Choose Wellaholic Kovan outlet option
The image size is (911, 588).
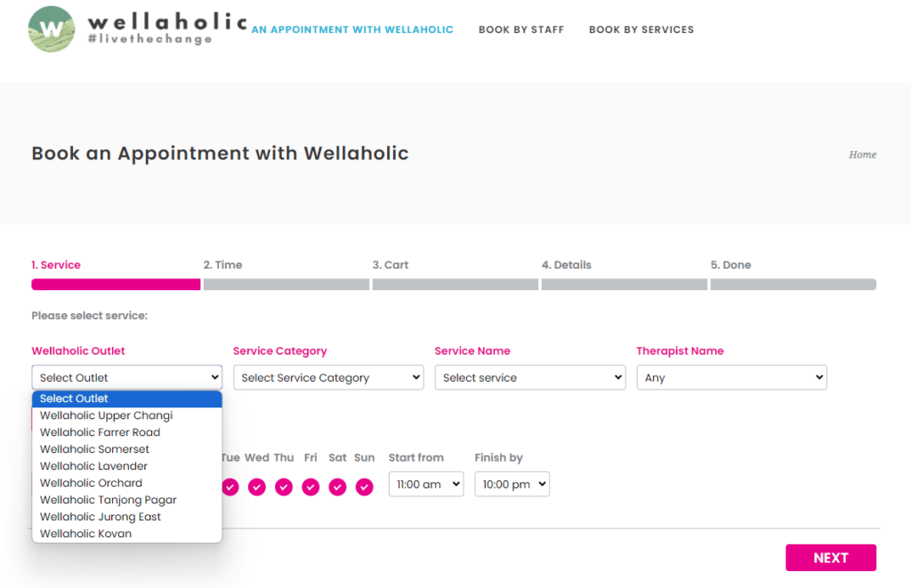click(85, 533)
